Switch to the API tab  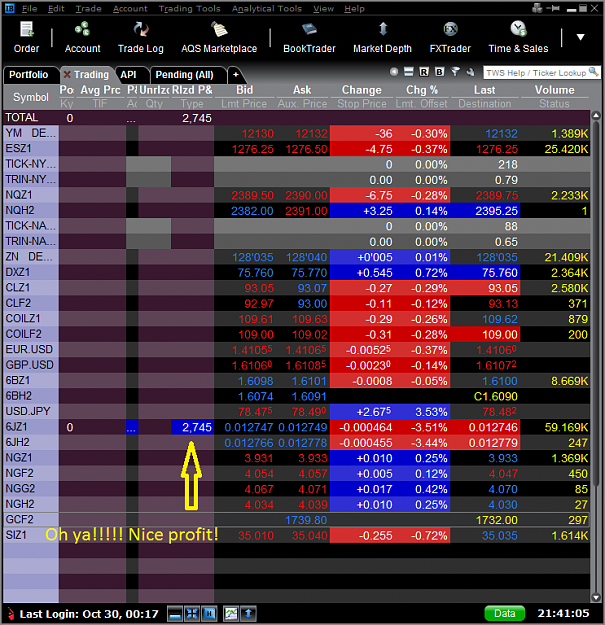pos(128,75)
